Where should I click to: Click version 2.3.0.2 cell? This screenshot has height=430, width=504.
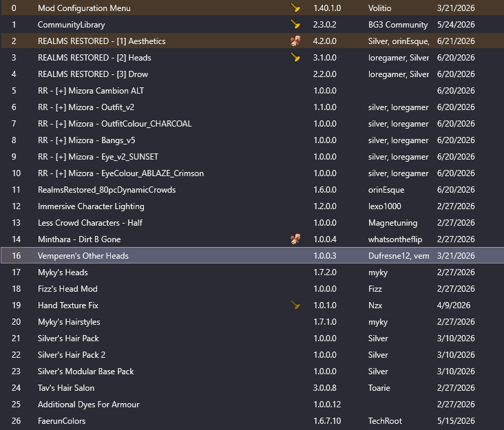click(x=325, y=25)
